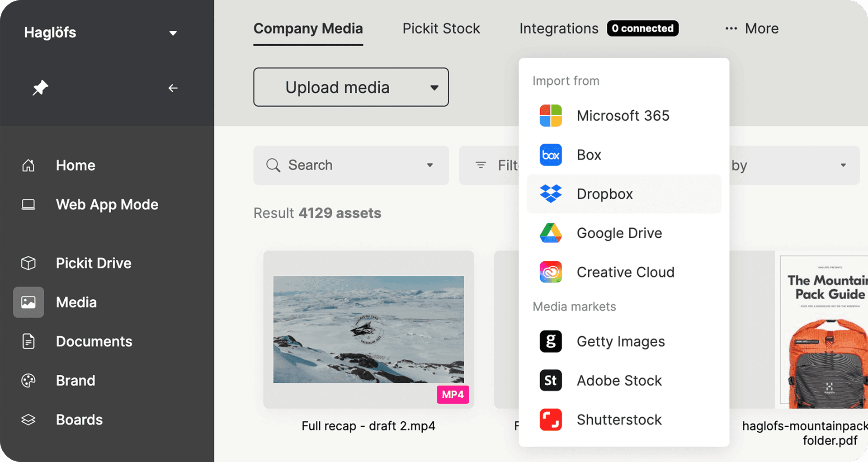Click the Home house icon
The height and width of the screenshot is (462, 868).
click(28, 165)
